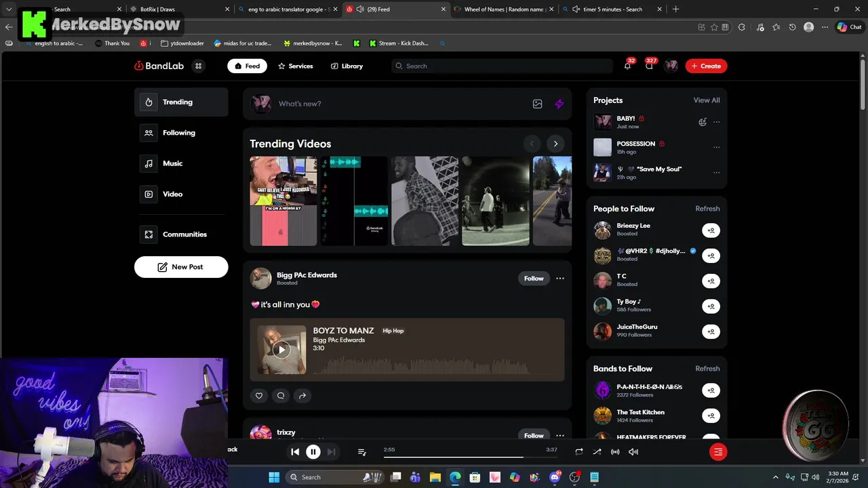Click the broadcast radio icon in player
868x488 pixels.
coord(615,452)
